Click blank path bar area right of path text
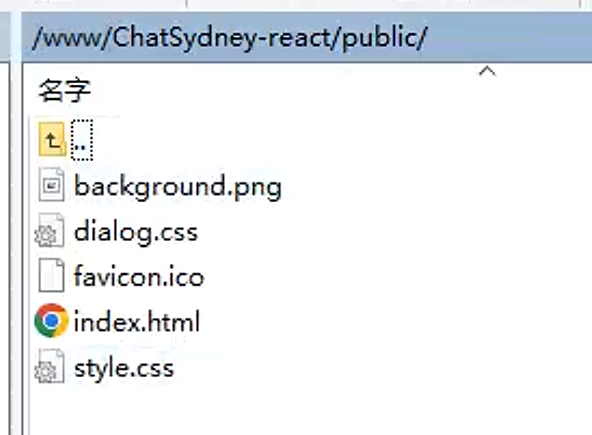The width and height of the screenshot is (592, 435). click(510, 37)
